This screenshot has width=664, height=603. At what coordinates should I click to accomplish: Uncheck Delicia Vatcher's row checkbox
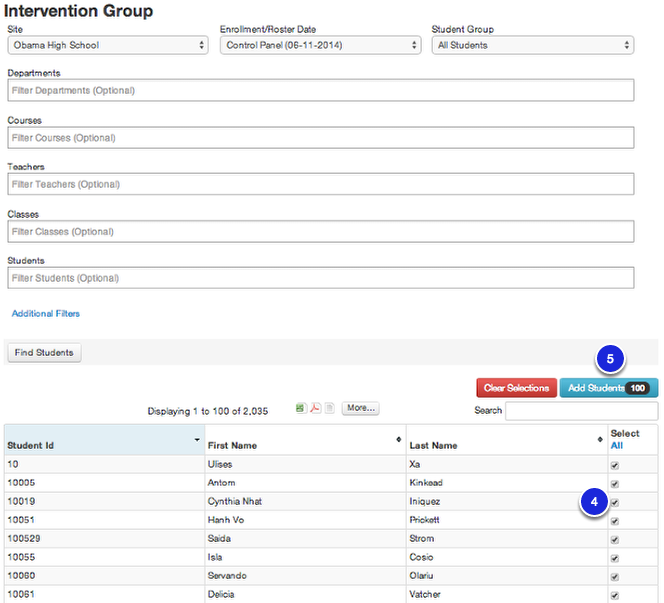[615, 595]
